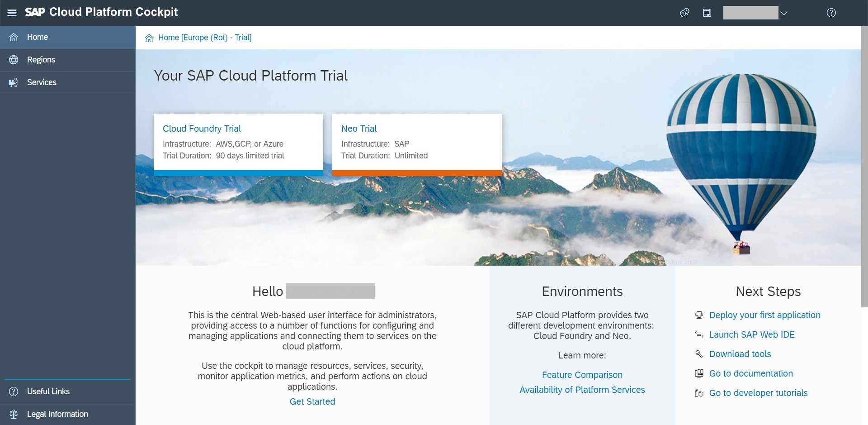Open the Neo Trial tile
This screenshot has width=868, height=425.
[417, 144]
